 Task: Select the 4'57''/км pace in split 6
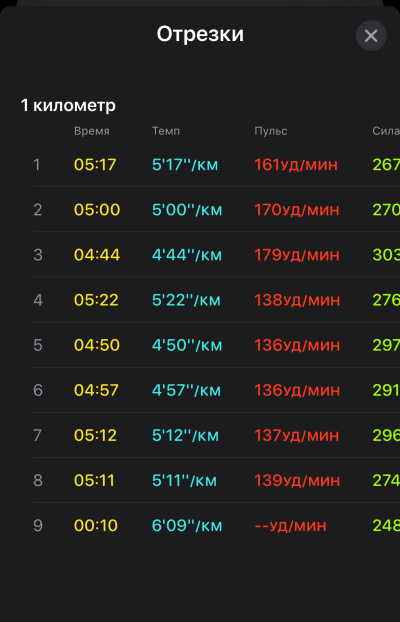point(186,390)
